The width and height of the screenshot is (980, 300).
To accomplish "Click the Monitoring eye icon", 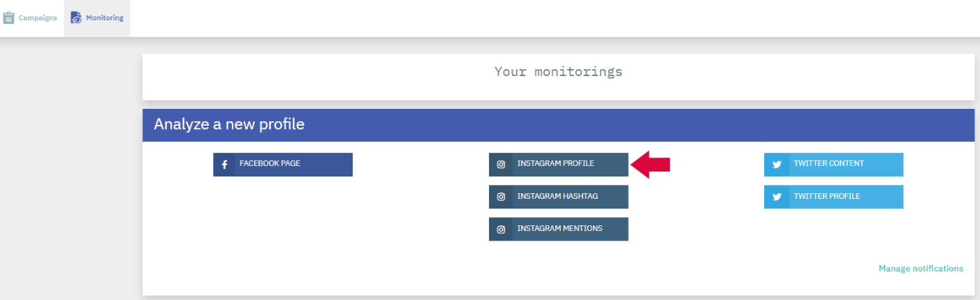I will 76,18.
